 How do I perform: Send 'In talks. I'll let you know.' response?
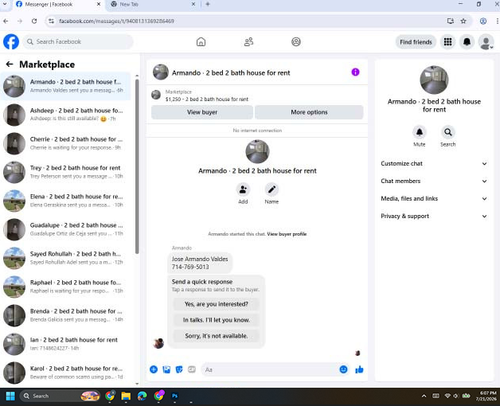(216, 320)
